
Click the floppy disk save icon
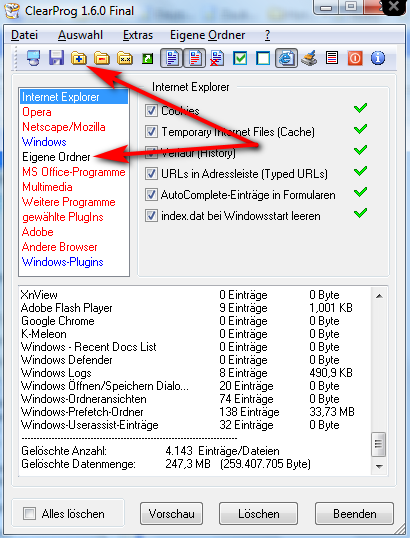pos(56,58)
